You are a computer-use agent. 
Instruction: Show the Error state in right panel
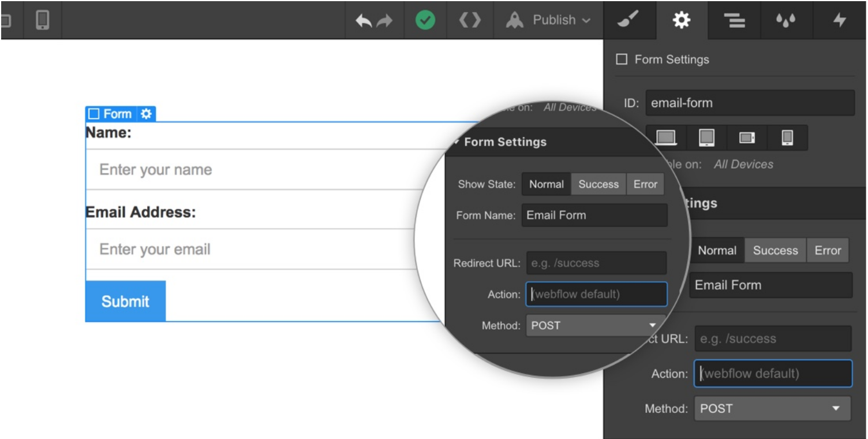pos(828,250)
